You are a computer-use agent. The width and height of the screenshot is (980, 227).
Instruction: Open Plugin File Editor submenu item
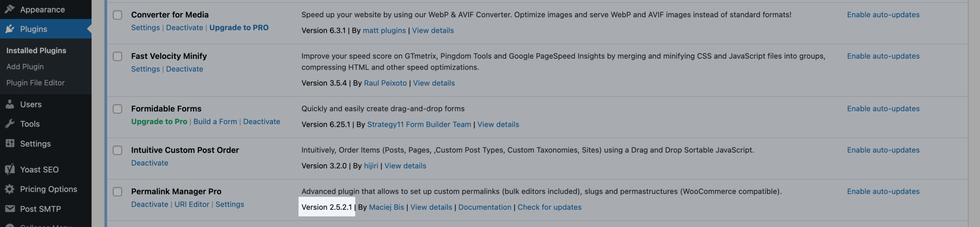[35, 83]
